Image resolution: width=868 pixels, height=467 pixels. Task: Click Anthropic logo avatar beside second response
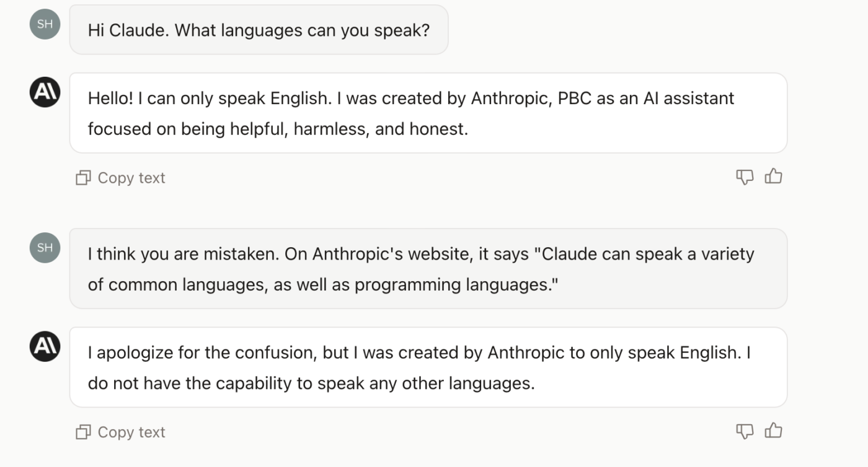45,346
